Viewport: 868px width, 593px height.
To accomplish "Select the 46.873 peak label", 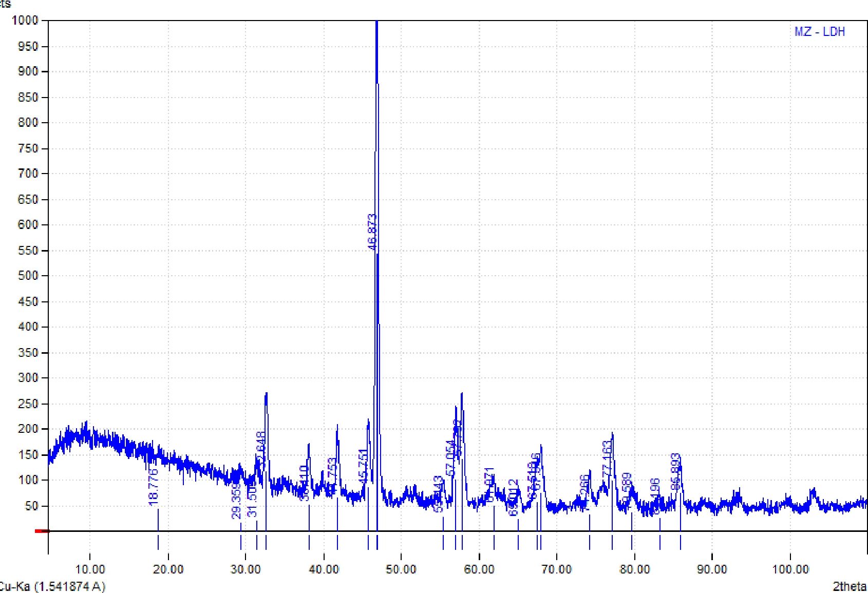I will (373, 232).
